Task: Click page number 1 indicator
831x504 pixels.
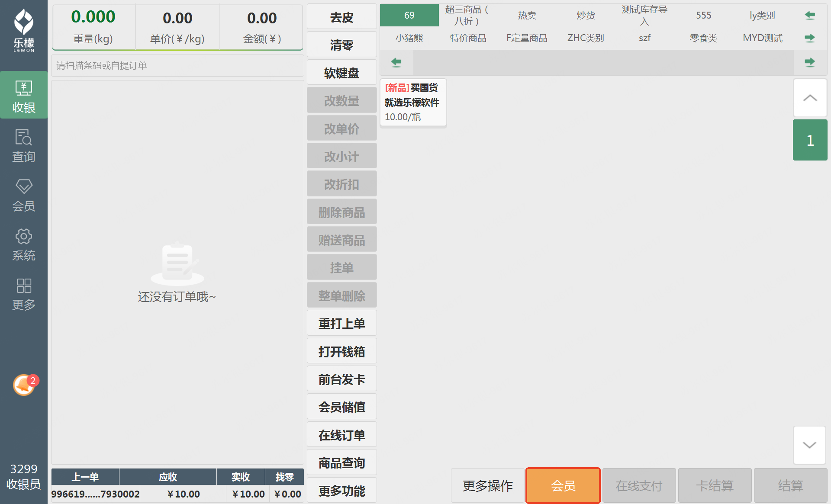Action: point(810,140)
